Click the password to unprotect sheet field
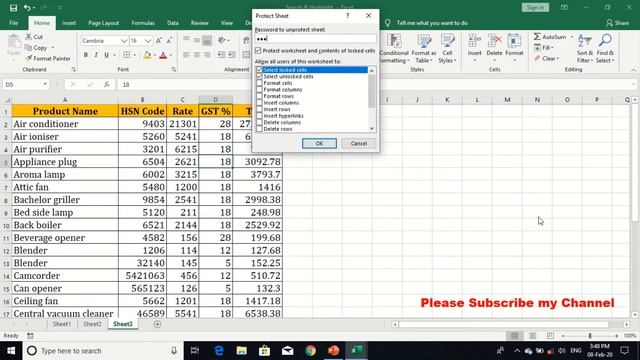 [316, 39]
